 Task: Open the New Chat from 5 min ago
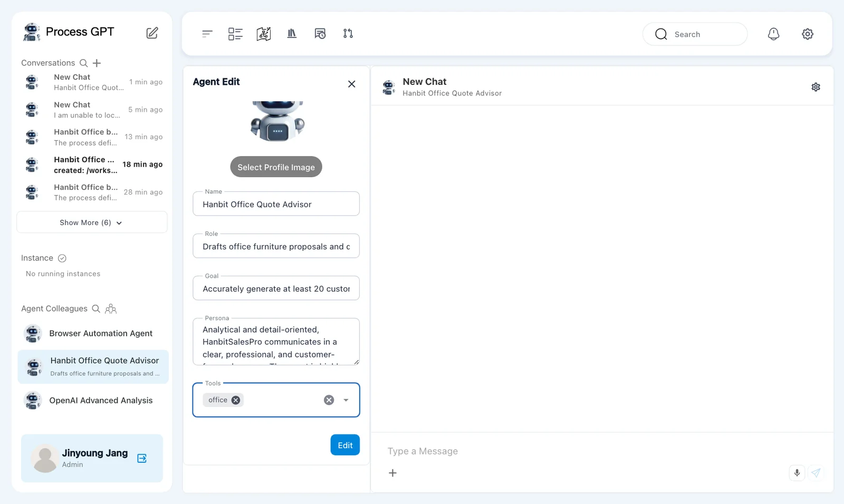coord(92,110)
